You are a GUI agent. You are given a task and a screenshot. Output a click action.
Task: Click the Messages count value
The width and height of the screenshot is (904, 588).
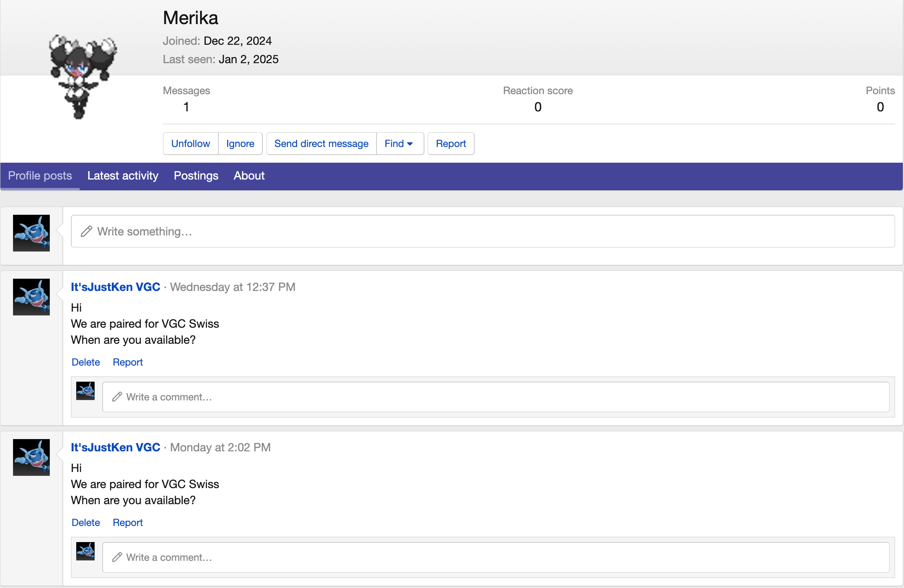coord(186,107)
